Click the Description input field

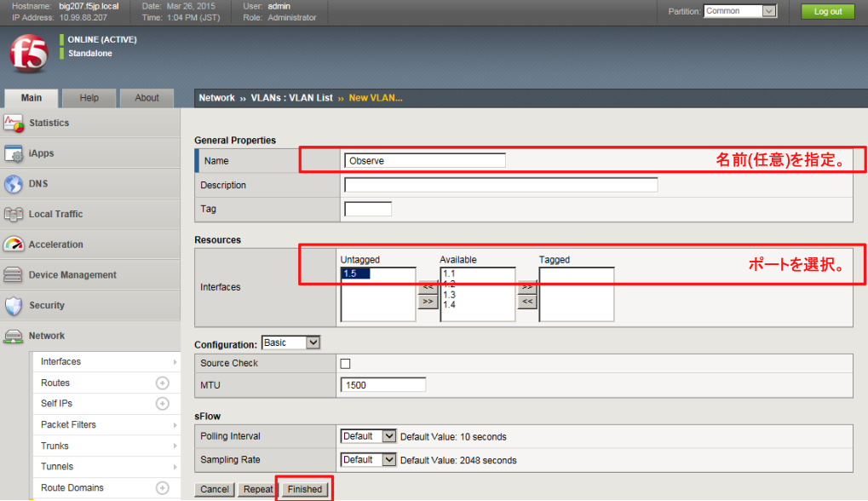(x=501, y=185)
